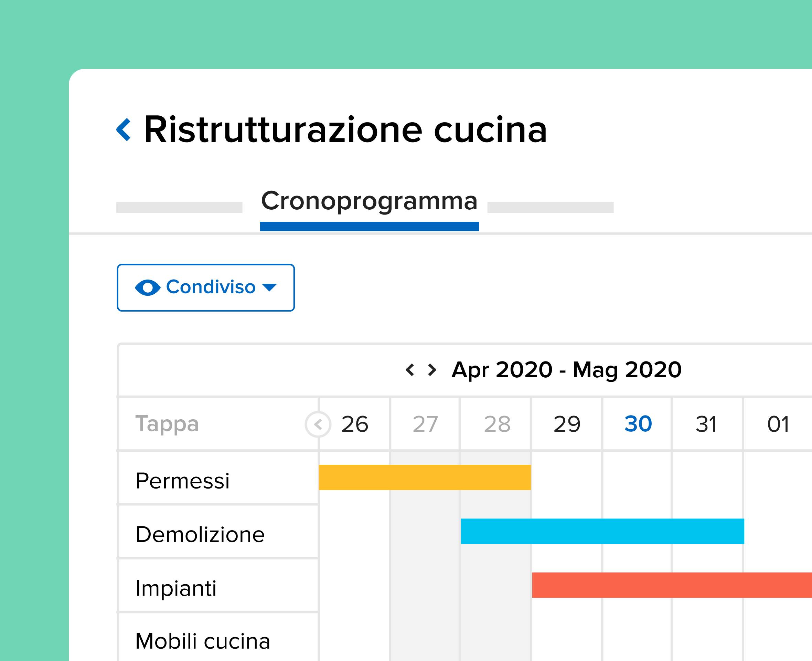Image resolution: width=812 pixels, height=661 pixels.
Task: Select the Mobili cucina milestone row
Action: 203,641
